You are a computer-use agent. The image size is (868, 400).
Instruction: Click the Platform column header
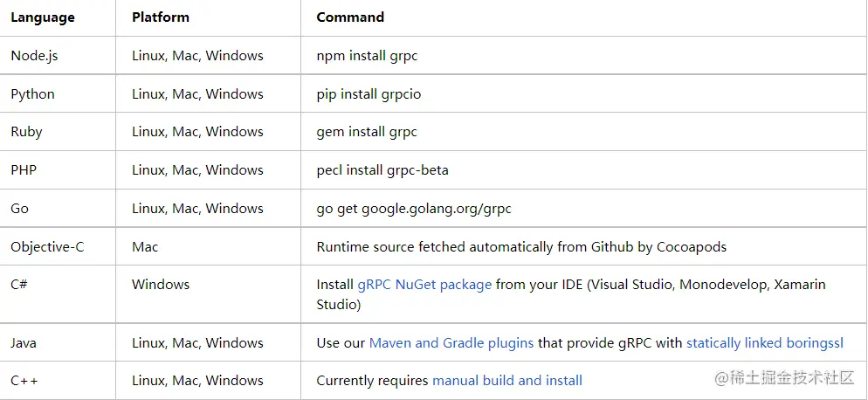[x=161, y=17]
